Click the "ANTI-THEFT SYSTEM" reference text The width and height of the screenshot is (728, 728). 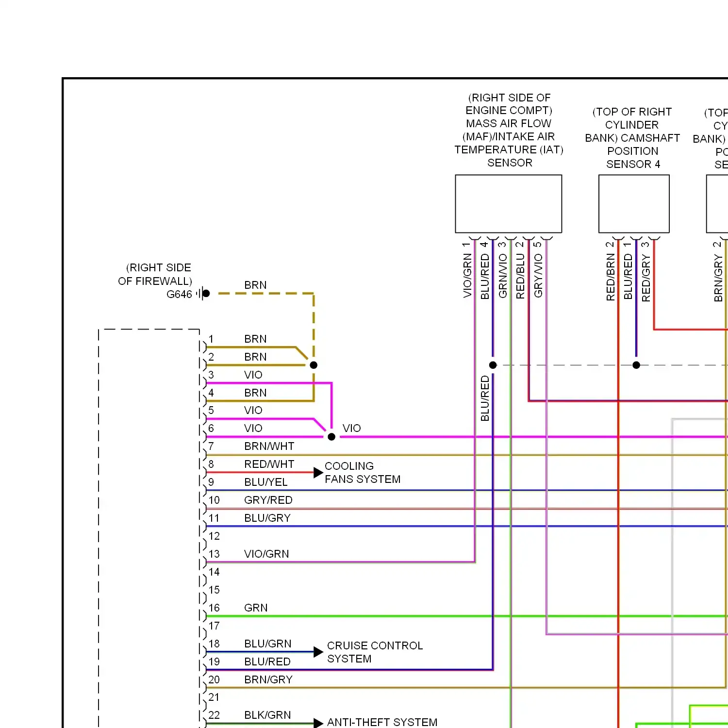[x=382, y=722]
